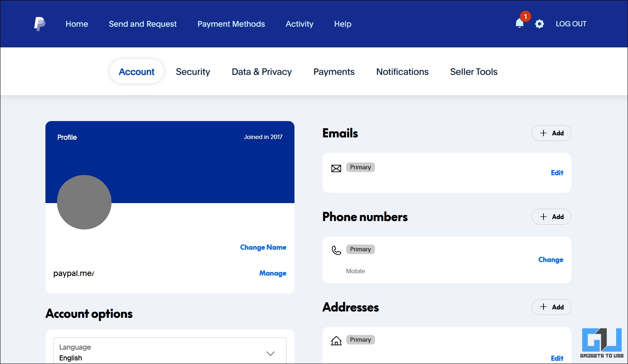
Task: Click the phone handset icon
Action: 336,250
